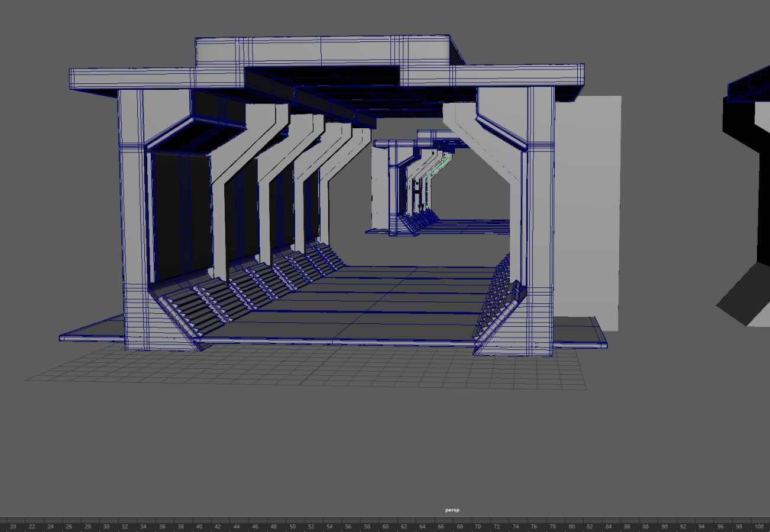Set timeline to frame 66
Image resolution: width=770 pixels, height=532 pixels.
click(x=441, y=526)
